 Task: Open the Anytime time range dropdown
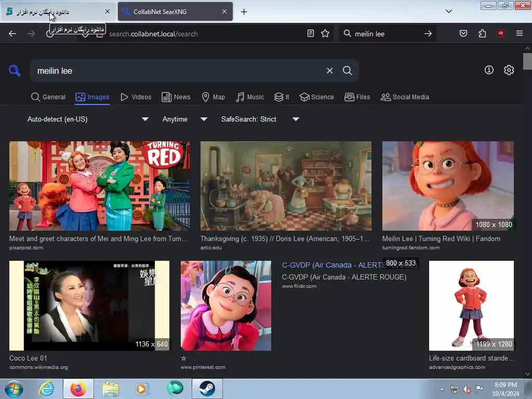(x=184, y=119)
